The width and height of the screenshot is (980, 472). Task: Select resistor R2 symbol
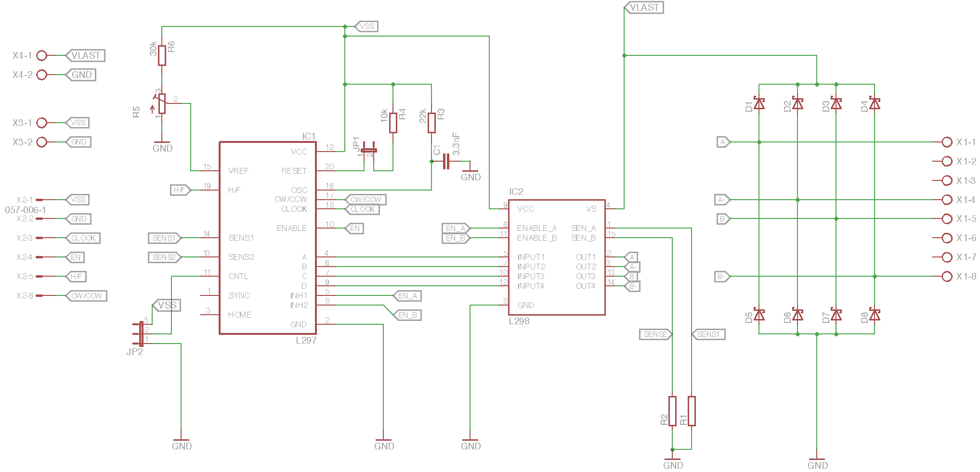point(672,411)
